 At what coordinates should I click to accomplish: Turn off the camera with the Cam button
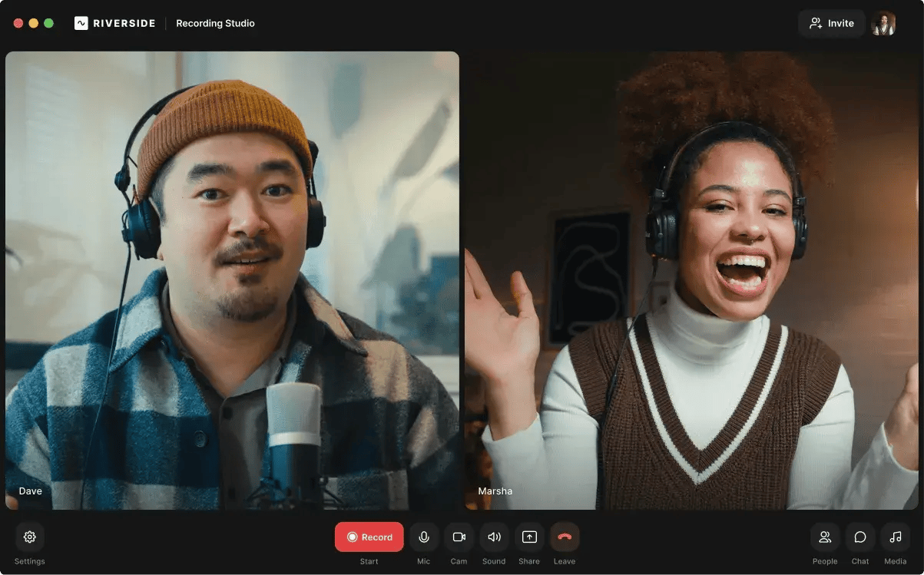point(459,537)
